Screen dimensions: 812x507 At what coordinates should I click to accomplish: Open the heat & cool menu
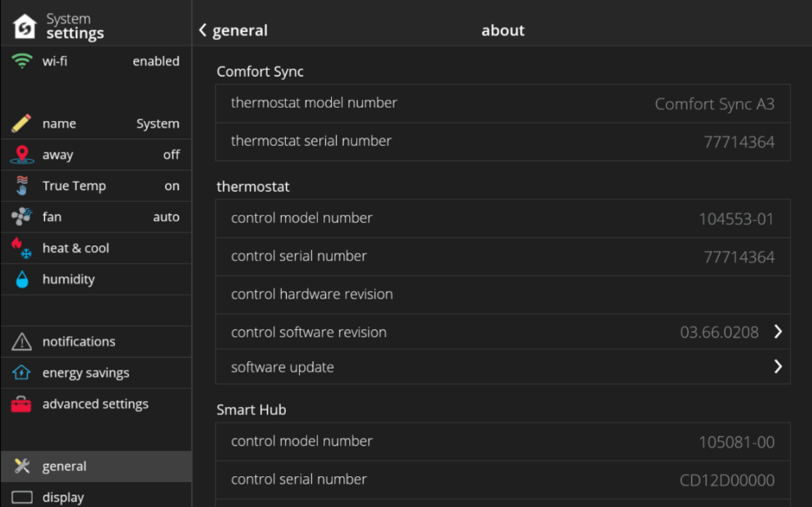coord(97,248)
